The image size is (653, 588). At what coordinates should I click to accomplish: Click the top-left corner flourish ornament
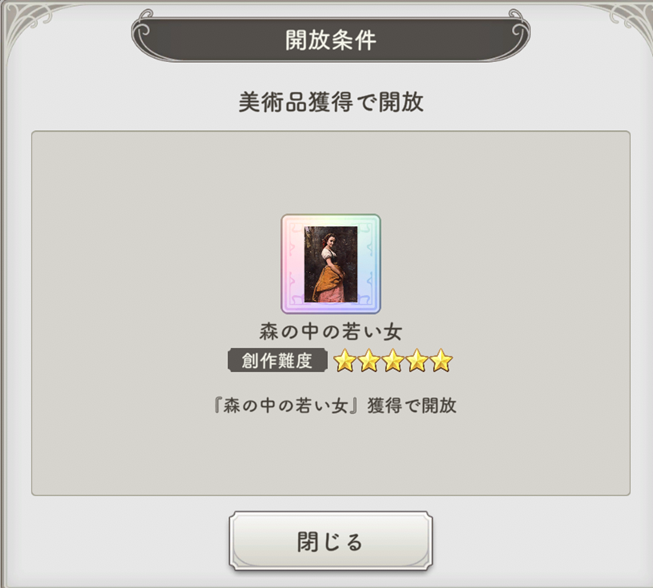point(31,21)
